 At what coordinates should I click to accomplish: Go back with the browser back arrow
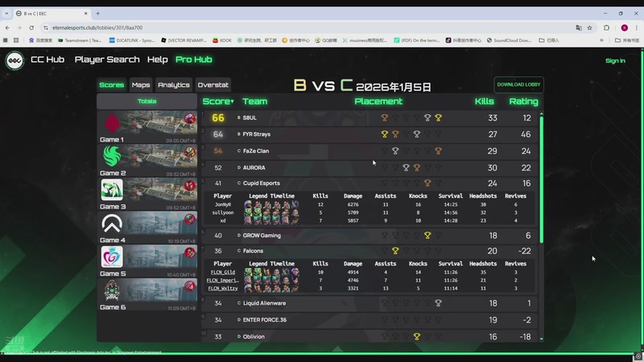point(7,27)
